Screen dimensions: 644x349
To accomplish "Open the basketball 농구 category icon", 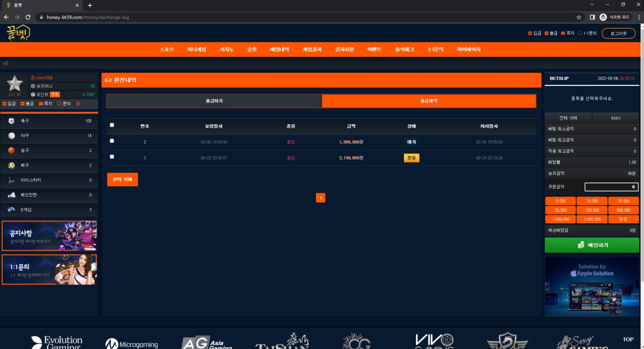I will (12, 150).
